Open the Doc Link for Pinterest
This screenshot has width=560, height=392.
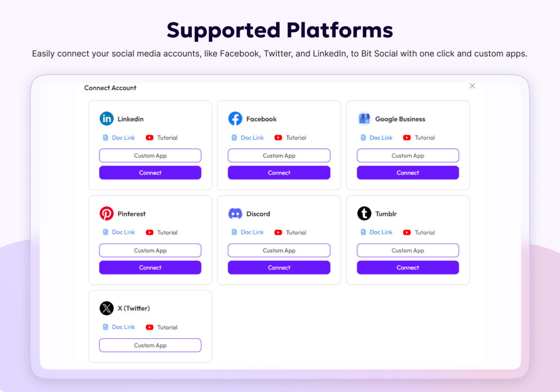click(123, 232)
